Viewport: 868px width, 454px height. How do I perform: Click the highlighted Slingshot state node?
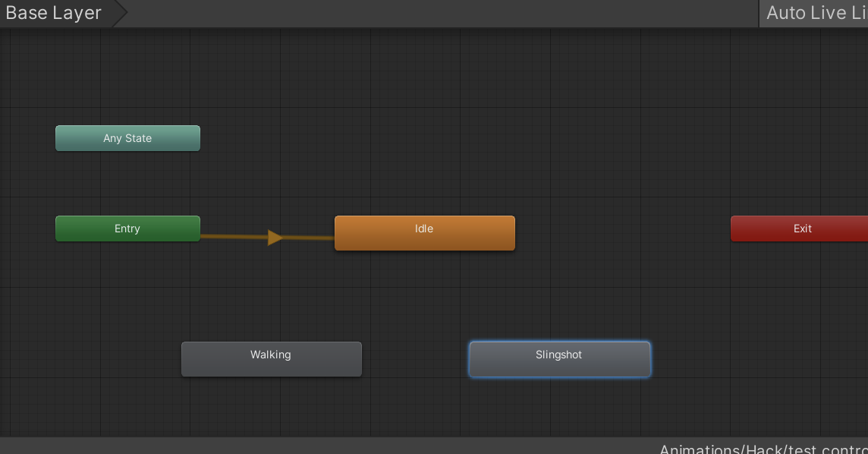[559, 358]
